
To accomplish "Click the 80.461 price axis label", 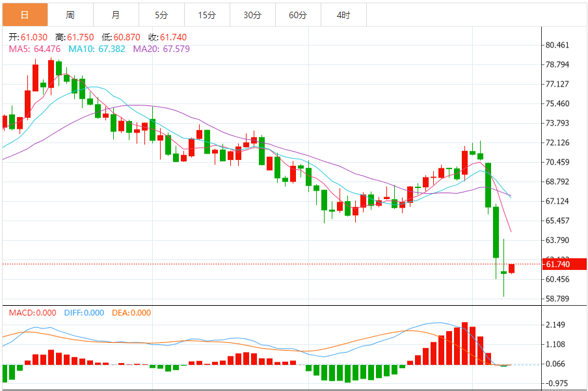I will [557, 45].
